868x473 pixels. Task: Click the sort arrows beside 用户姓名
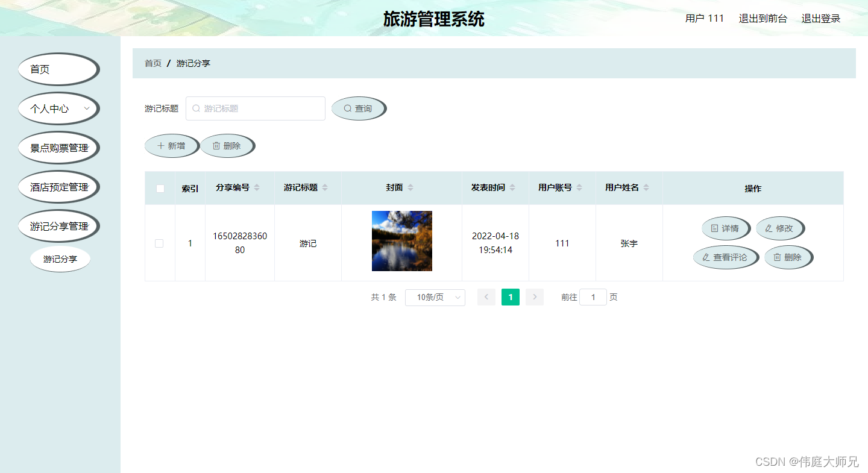(646, 188)
